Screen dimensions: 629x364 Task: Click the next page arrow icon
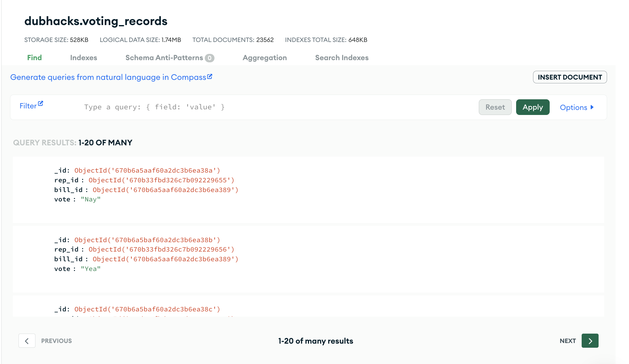(590, 341)
